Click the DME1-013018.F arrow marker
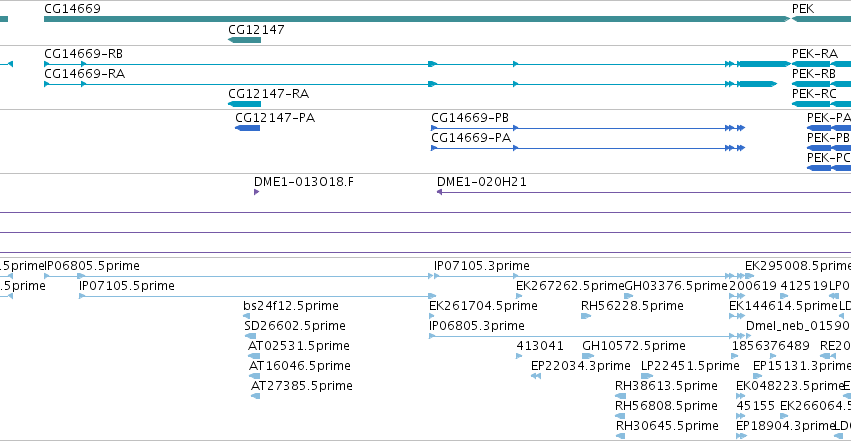851x441 pixels. click(x=256, y=192)
